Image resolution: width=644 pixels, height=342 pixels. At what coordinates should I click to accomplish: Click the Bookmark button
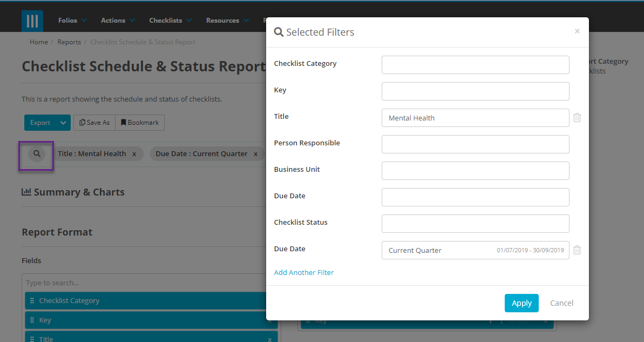139,122
